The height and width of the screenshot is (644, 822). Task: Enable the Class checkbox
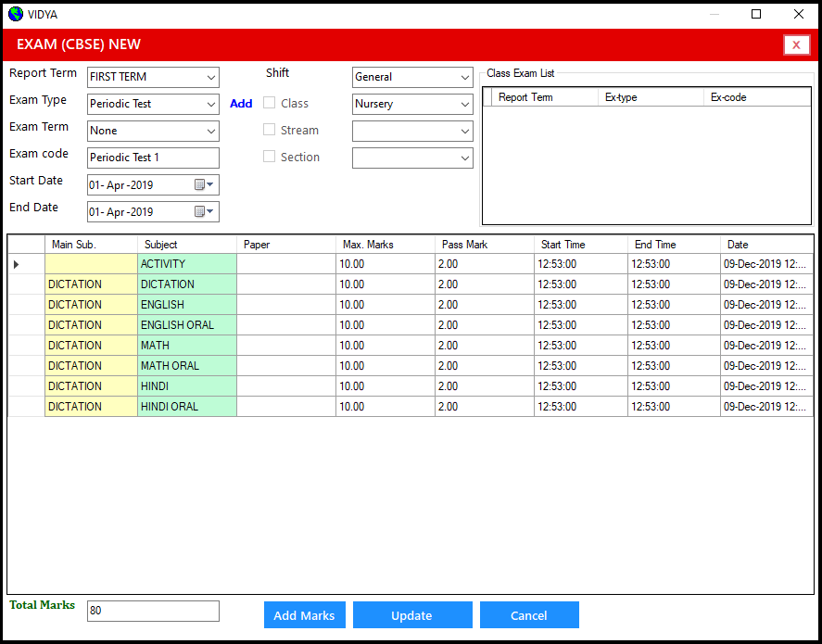tap(269, 103)
